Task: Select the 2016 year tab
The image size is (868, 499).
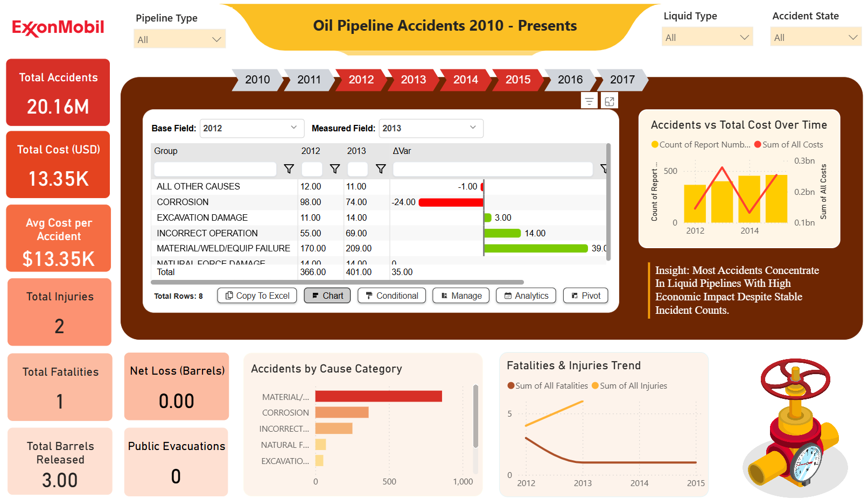Action: coord(570,80)
